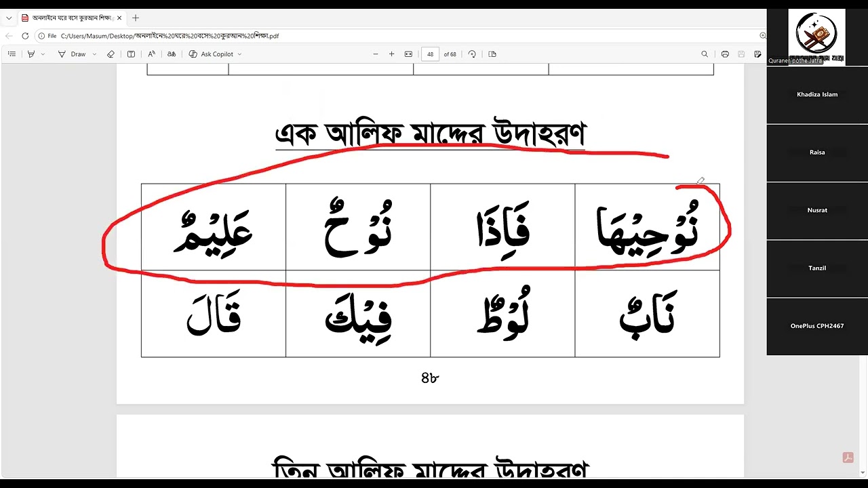Select Raisa participant tile
Screen dimensions: 868x488
[817, 152]
